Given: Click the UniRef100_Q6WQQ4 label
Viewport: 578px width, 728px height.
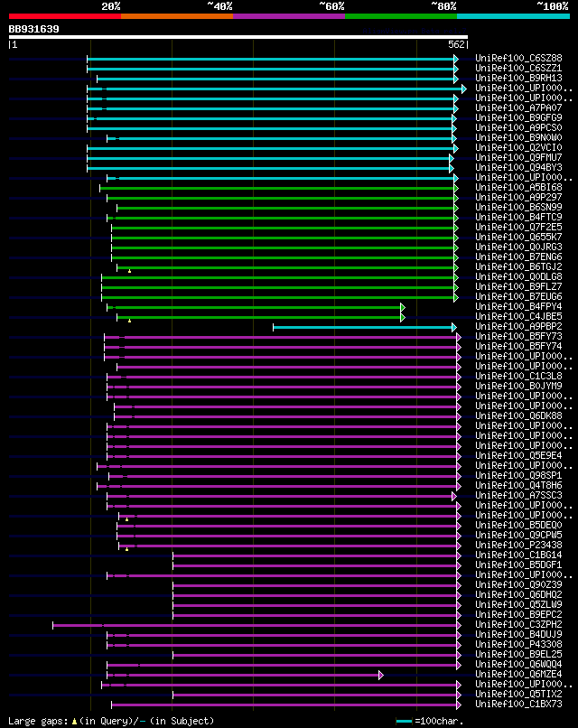Looking at the screenshot, I should click(x=518, y=665).
